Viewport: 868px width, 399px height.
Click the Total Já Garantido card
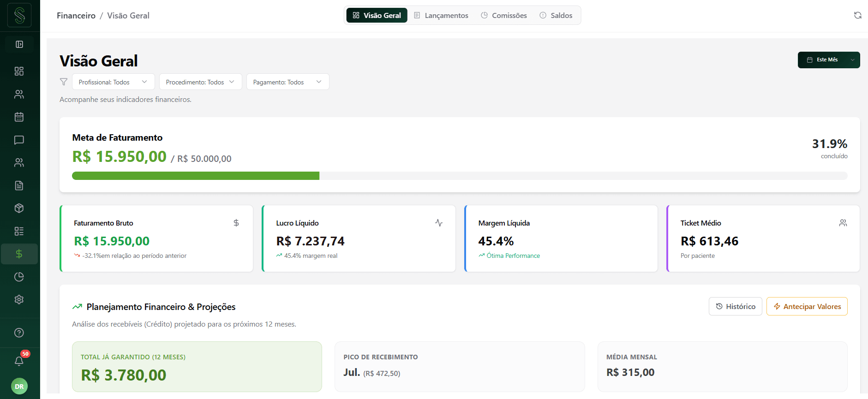point(197,367)
